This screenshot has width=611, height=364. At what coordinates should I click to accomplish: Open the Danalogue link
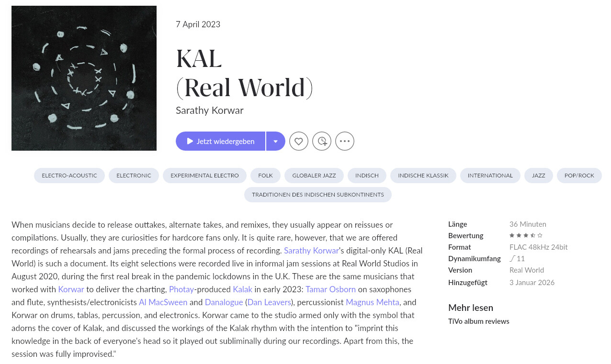point(224,302)
